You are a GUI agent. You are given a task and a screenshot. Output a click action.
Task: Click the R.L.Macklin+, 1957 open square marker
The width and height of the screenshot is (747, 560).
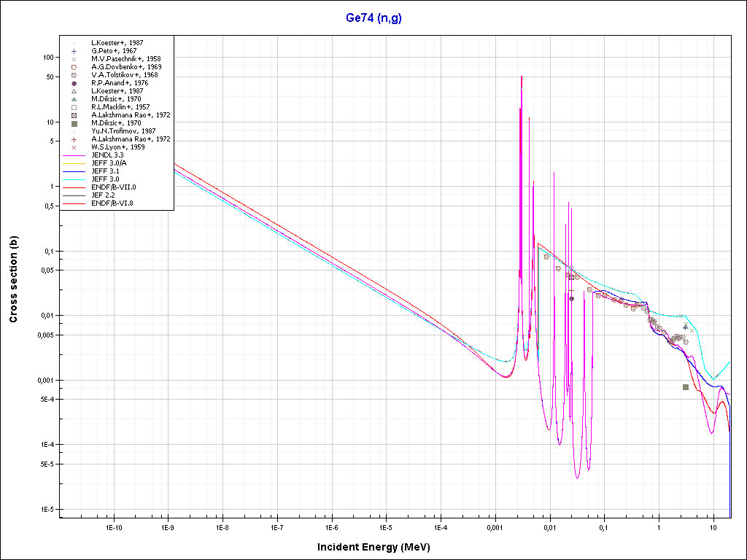(74, 107)
